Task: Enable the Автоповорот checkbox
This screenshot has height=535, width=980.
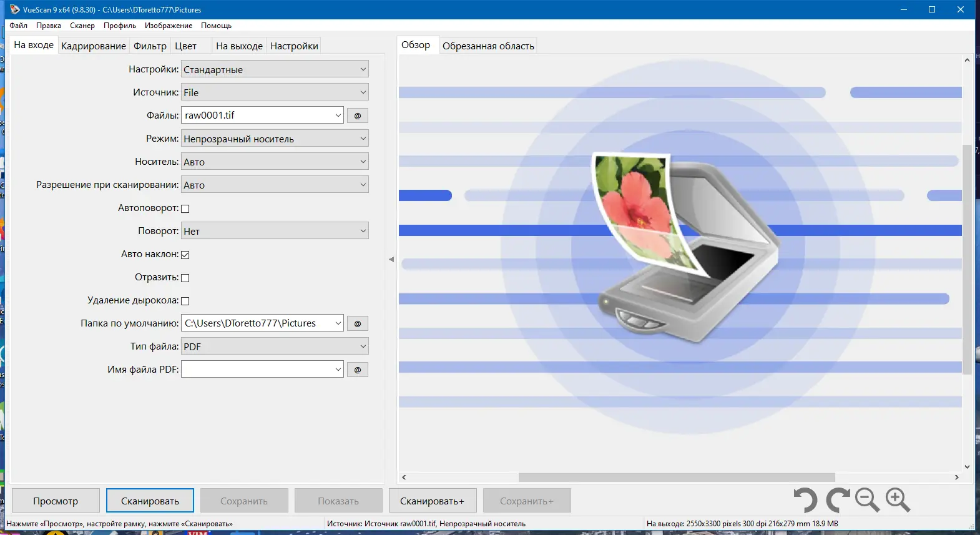Action: 185,209
